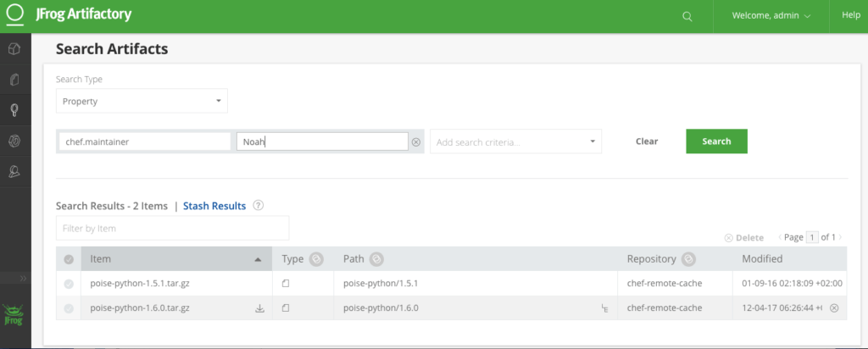The height and width of the screenshot is (349, 868).
Task: Click the JFrog Artifactory logo circle
Action: tap(15, 15)
